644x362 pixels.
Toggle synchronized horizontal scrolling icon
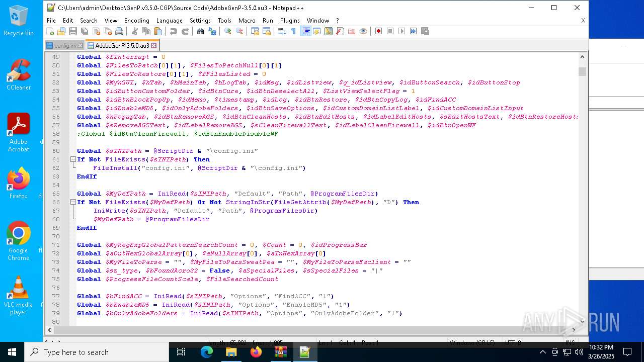(267, 31)
